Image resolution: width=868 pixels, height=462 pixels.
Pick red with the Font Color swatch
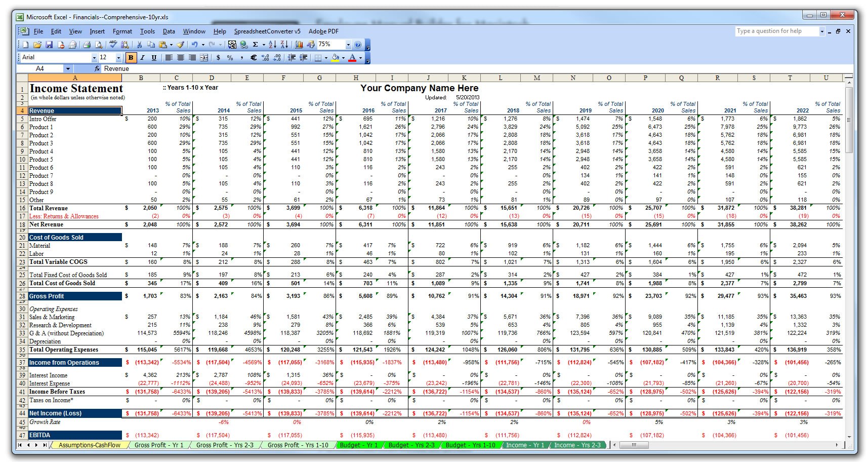click(352, 58)
